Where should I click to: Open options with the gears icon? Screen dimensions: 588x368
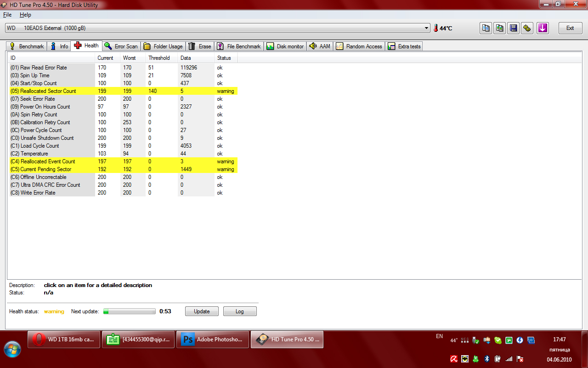[527, 28]
